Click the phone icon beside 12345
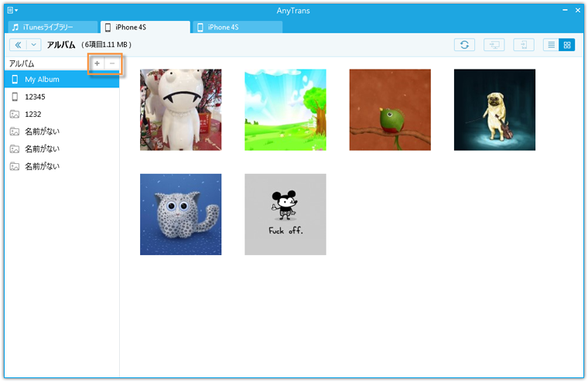 click(x=15, y=97)
